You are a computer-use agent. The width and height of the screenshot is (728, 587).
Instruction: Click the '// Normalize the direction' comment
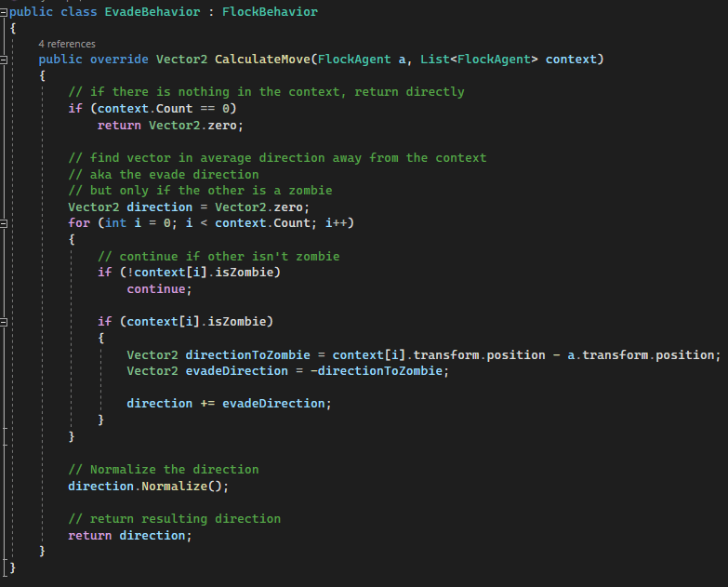pos(164,469)
